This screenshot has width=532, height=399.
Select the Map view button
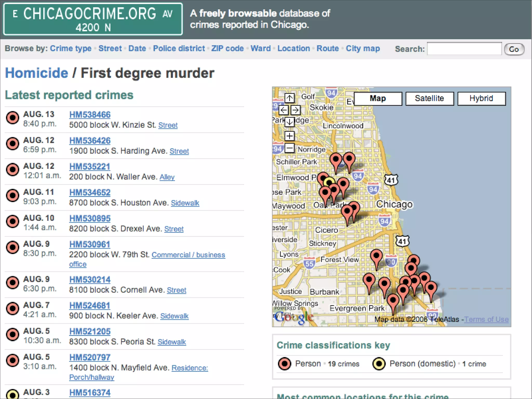pos(378,98)
